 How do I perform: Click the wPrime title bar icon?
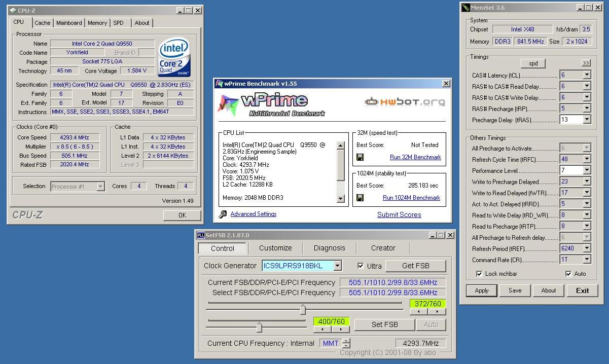tap(219, 83)
